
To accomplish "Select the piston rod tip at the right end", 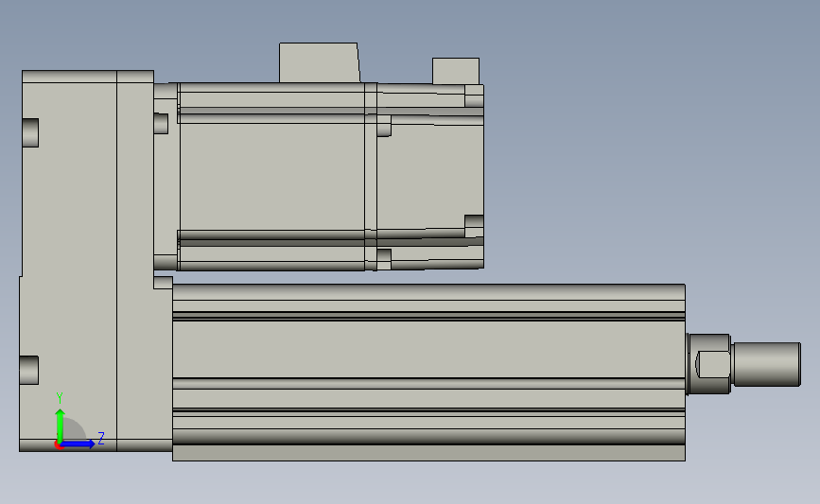I will pyautogui.click(x=767, y=364).
